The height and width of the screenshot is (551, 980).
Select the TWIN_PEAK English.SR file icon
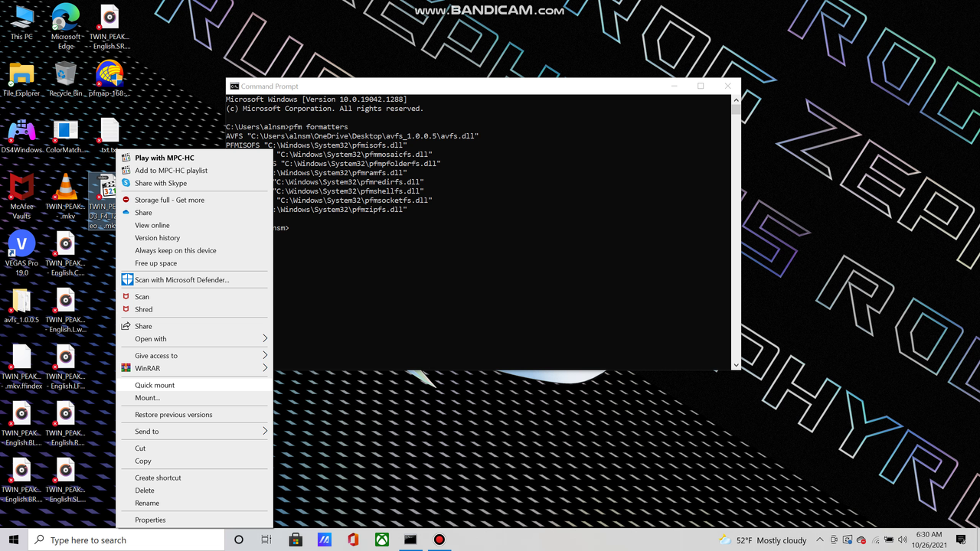pyautogui.click(x=109, y=27)
